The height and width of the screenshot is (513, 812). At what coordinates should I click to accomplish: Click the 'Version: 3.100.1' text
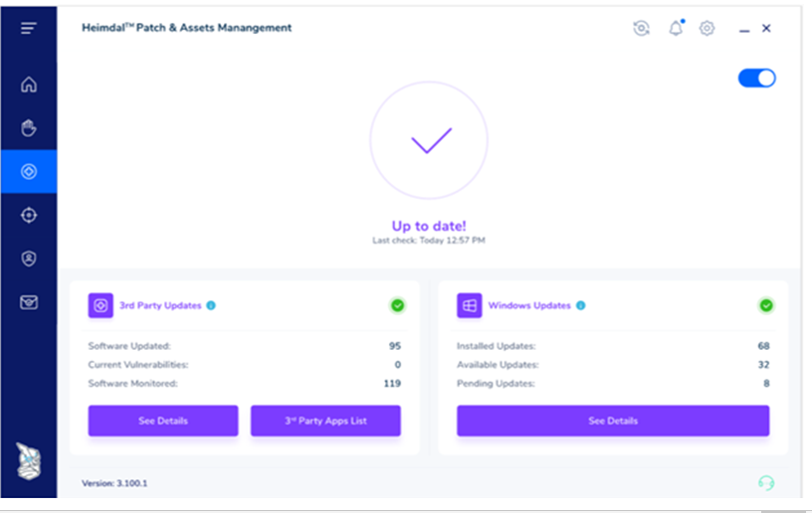tap(114, 483)
